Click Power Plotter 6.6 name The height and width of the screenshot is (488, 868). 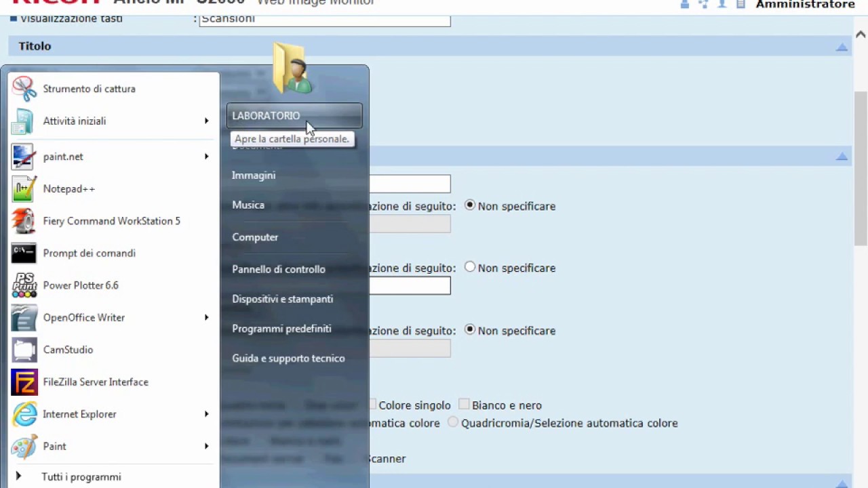click(x=81, y=285)
